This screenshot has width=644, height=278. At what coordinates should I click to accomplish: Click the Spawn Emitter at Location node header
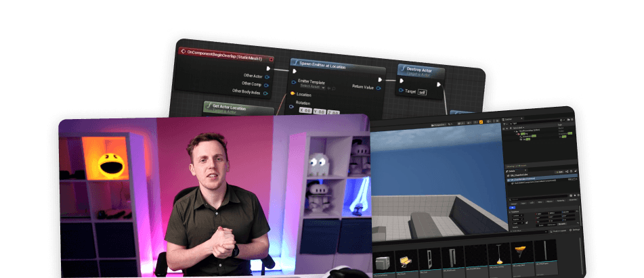[338, 66]
